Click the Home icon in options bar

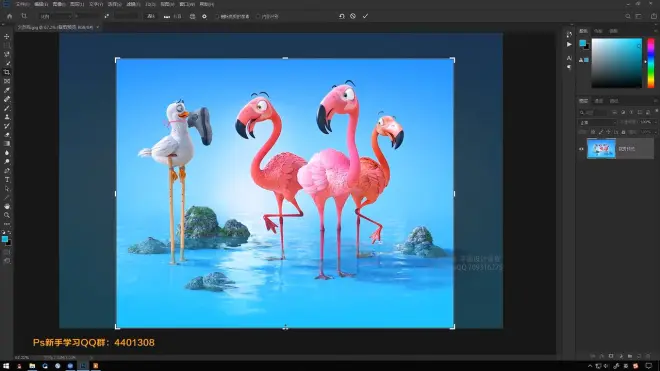[9, 16]
